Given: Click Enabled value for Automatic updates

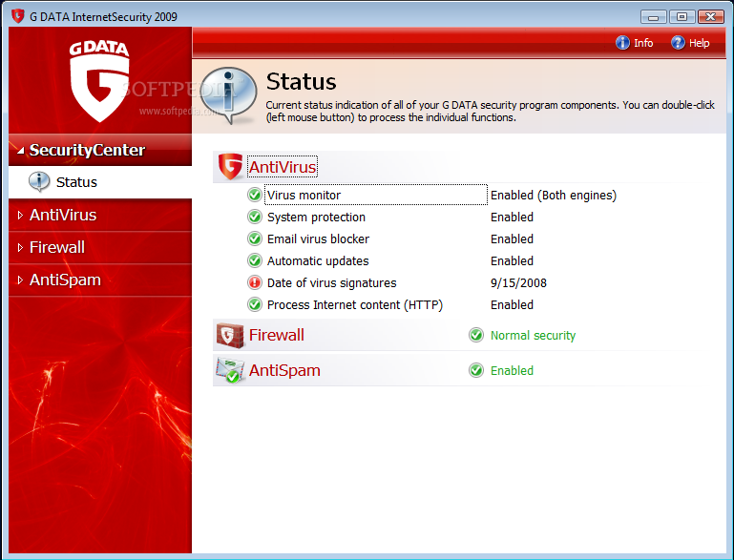Looking at the screenshot, I should [x=512, y=261].
